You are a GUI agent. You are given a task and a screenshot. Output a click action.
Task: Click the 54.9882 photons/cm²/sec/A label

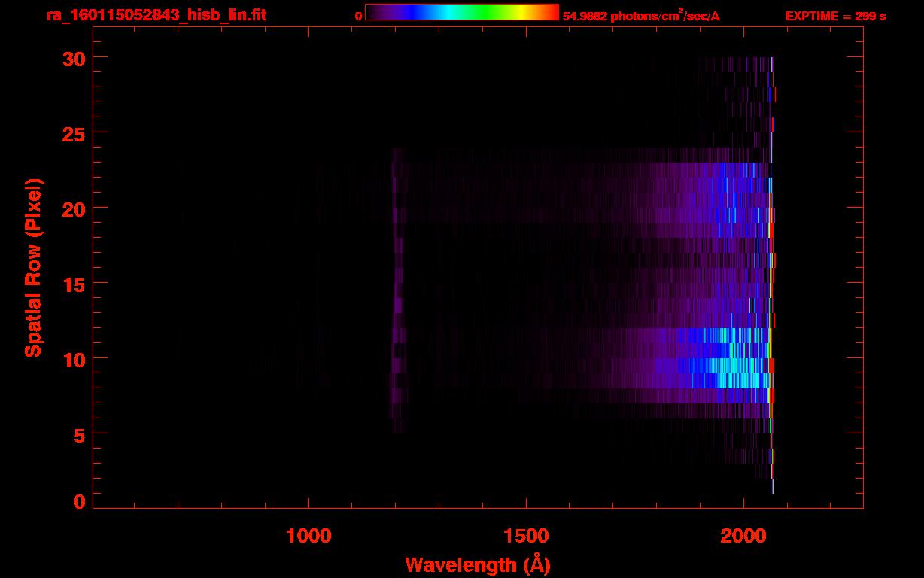pos(641,16)
